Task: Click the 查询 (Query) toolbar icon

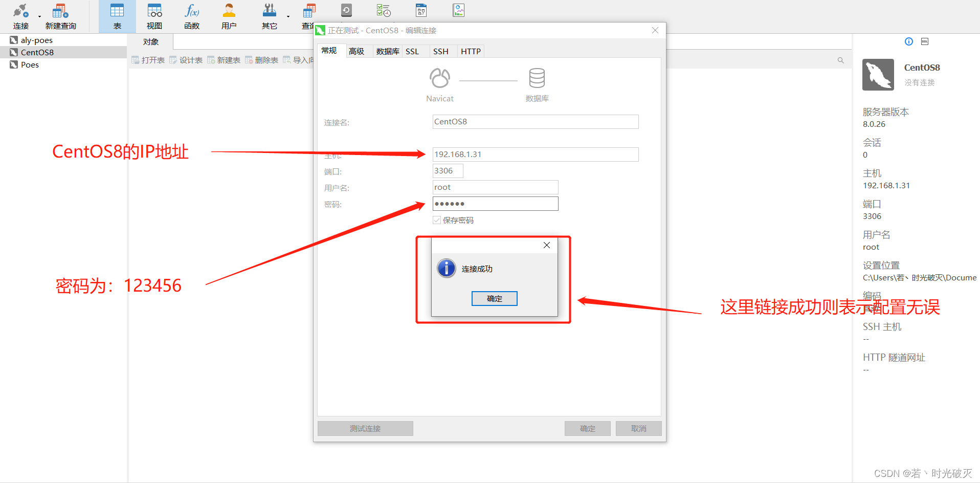Action: [308, 16]
